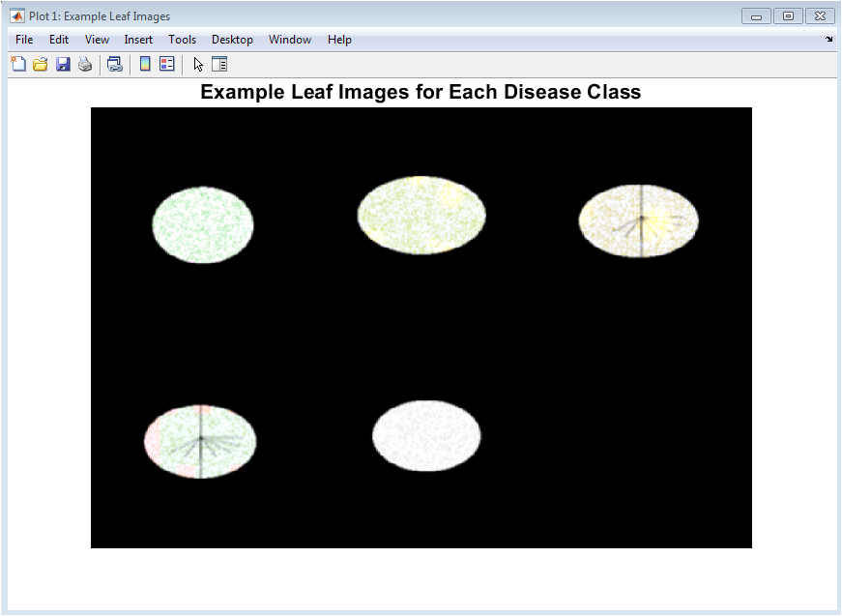This screenshot has height=616, width=842.
Task: Expand the Insert menu
Action: pyautogui.click(x=138, y=40)
